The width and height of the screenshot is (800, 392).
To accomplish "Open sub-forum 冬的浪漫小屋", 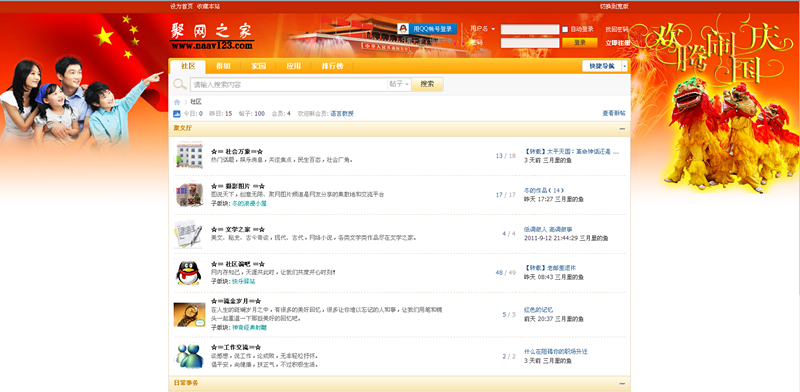I will (249, 203).
